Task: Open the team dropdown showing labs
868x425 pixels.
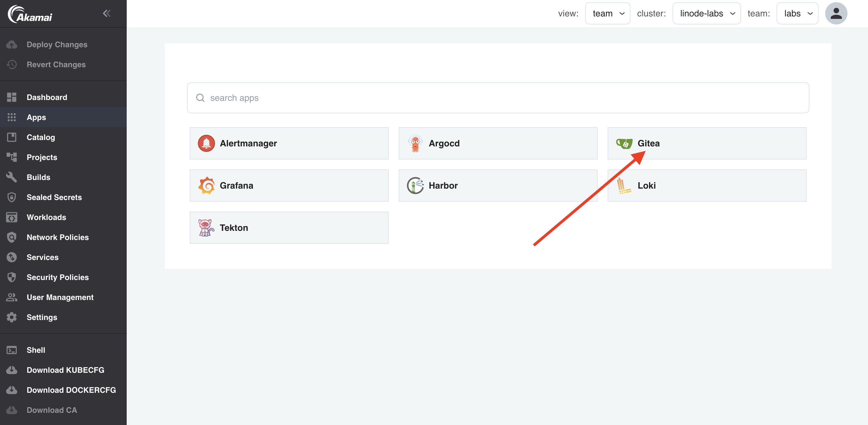Action: 797,13
